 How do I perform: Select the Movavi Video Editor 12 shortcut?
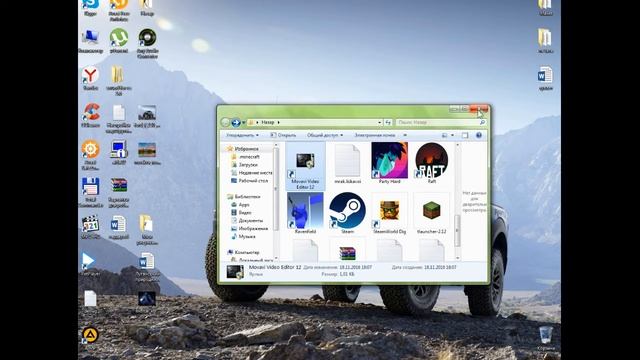305,166
